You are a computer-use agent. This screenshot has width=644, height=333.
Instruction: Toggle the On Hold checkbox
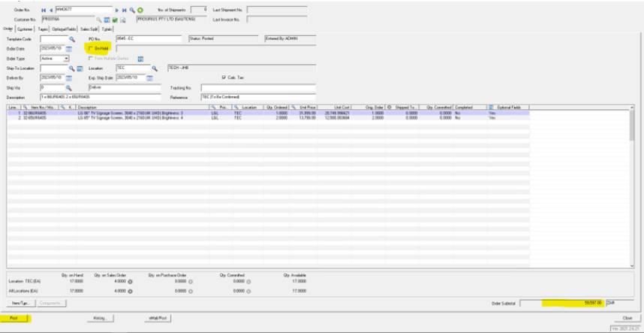click(x=91, y=48)
